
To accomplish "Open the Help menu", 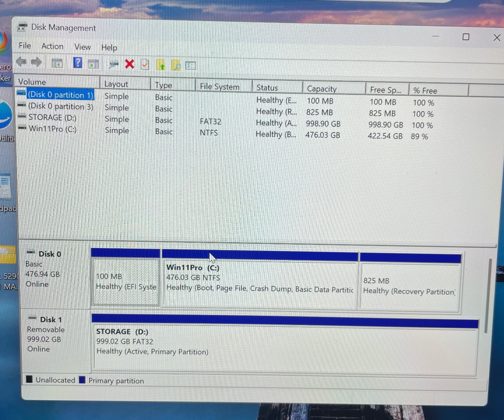I will pyautogui.click(x=109, y=48).
